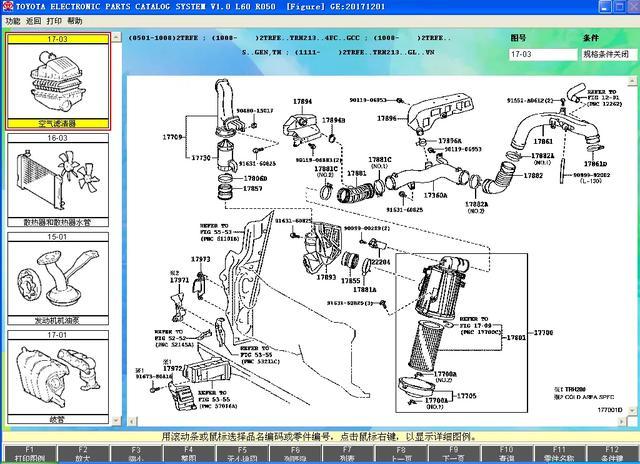640x464 pixels.
Task: Click the F6 function key button
Action: (295, 454)
